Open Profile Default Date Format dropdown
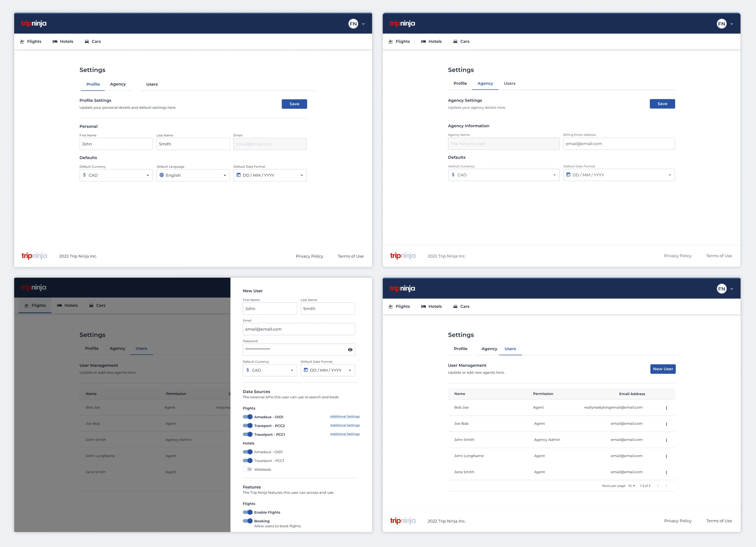The image size is (756, 547). pos(270,175)
